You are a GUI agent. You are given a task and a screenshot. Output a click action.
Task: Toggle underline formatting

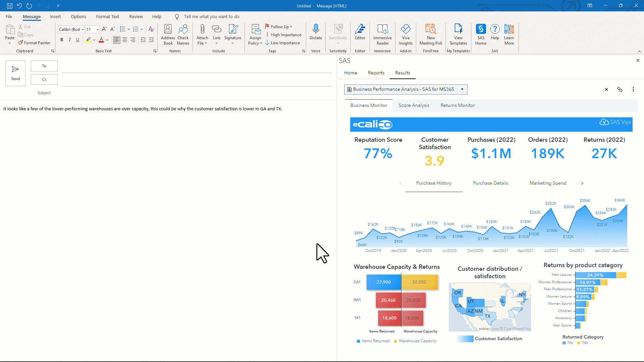click(x=77, y=40)
